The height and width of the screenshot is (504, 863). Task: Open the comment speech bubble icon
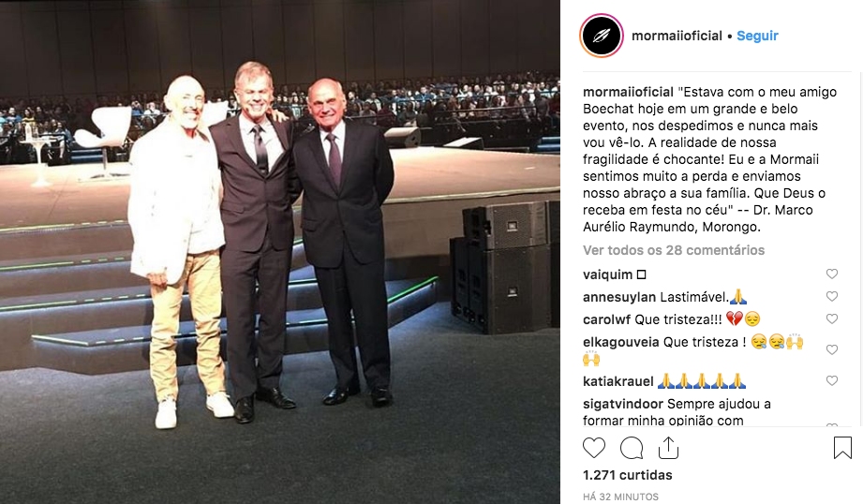[632, 448]
